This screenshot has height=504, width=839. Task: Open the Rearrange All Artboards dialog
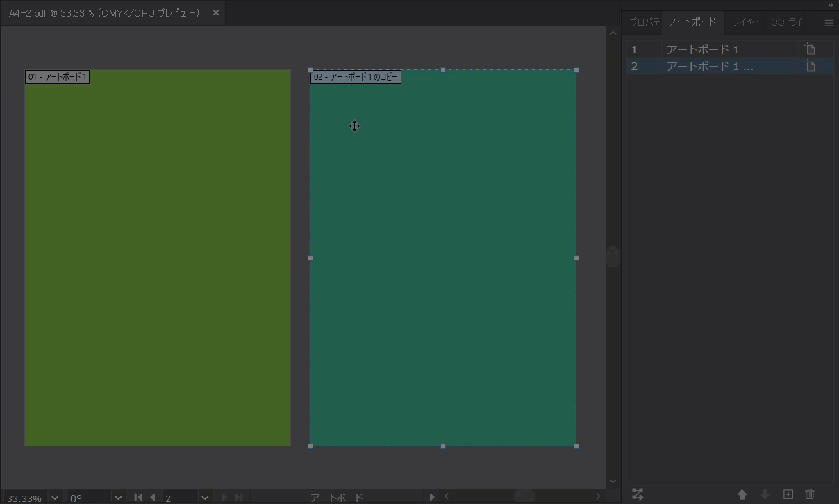(638, 494)
